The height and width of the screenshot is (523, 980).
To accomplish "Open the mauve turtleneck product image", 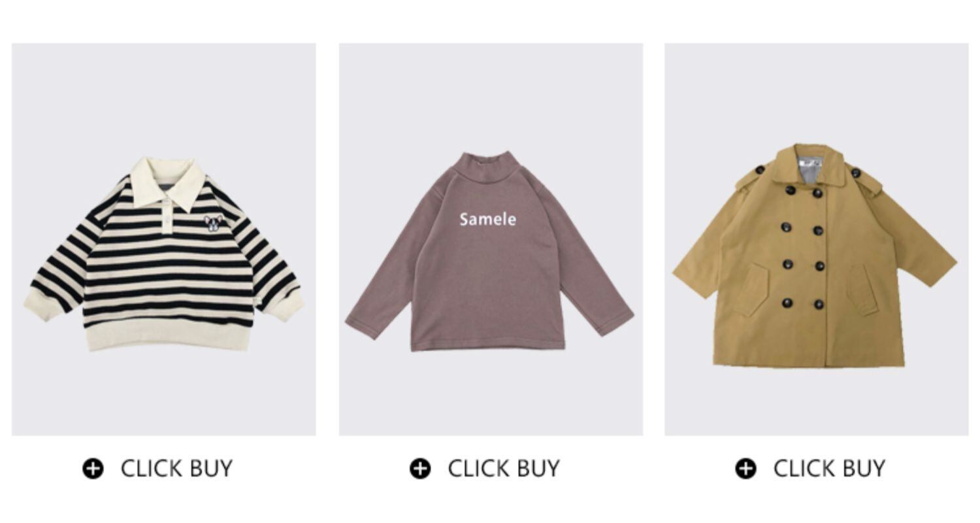I will [491, 239].
